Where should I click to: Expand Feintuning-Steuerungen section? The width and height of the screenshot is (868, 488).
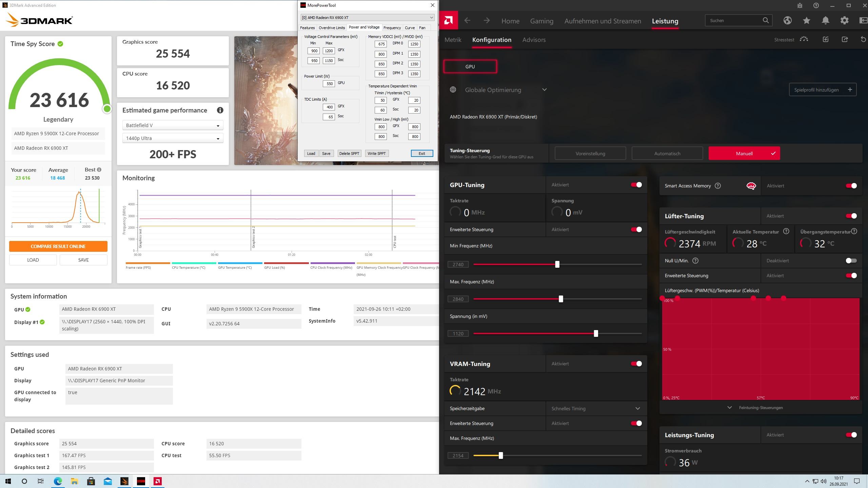756,408
